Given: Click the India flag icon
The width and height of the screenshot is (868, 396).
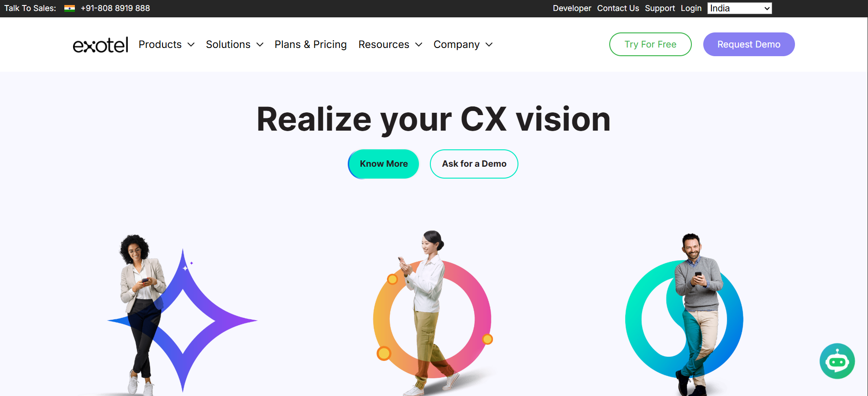Looking at the screenshot, I should click(x=69, y=8).
